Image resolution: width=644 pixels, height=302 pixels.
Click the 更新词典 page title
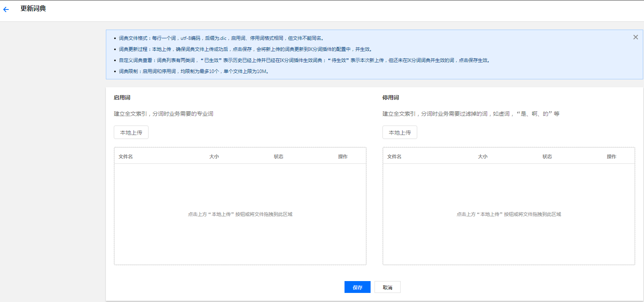pos(33,9)
